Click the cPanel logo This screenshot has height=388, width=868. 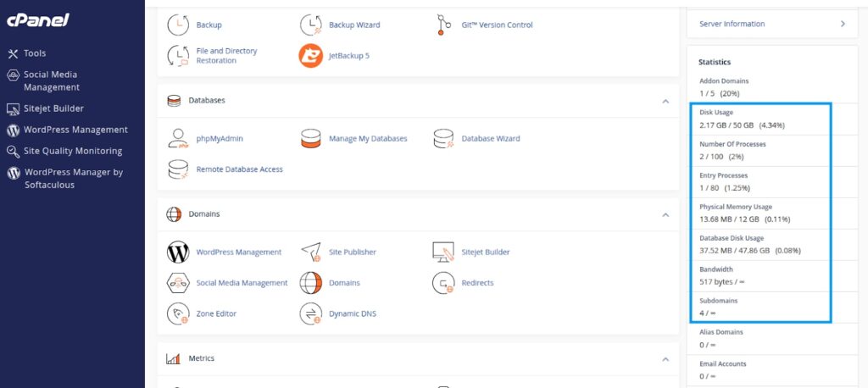(37, 20)
